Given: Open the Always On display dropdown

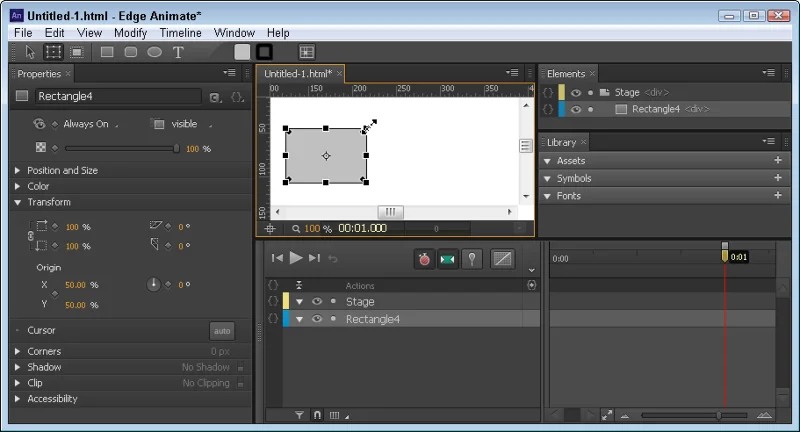Looking at the screenshot, I should (91, 124).
